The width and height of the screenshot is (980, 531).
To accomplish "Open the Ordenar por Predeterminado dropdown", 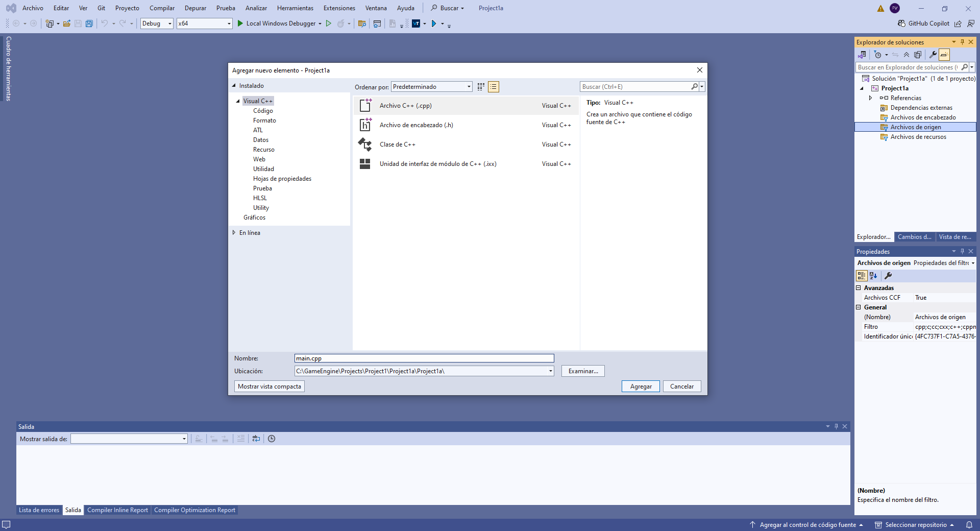I will pyautogui.click(x=432, y=87).
